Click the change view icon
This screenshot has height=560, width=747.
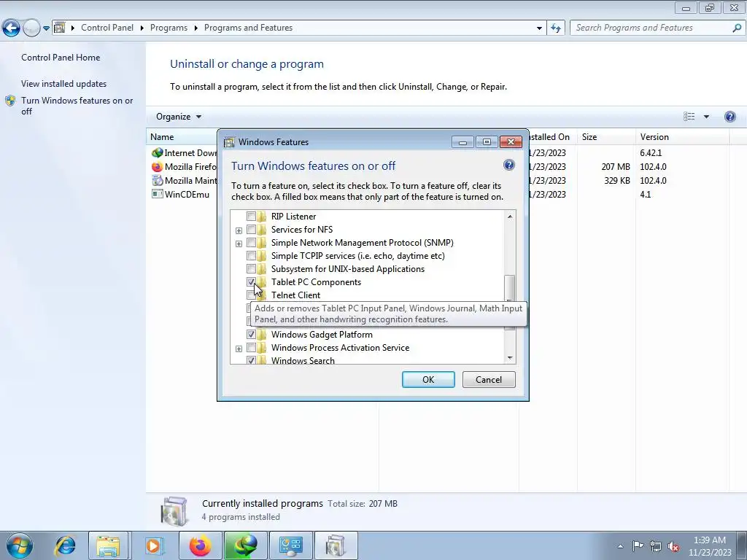click(689, 117)
